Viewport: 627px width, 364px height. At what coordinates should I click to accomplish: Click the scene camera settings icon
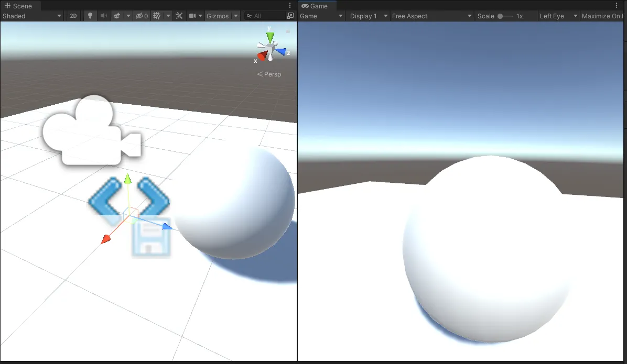click(x=192, y=16)
